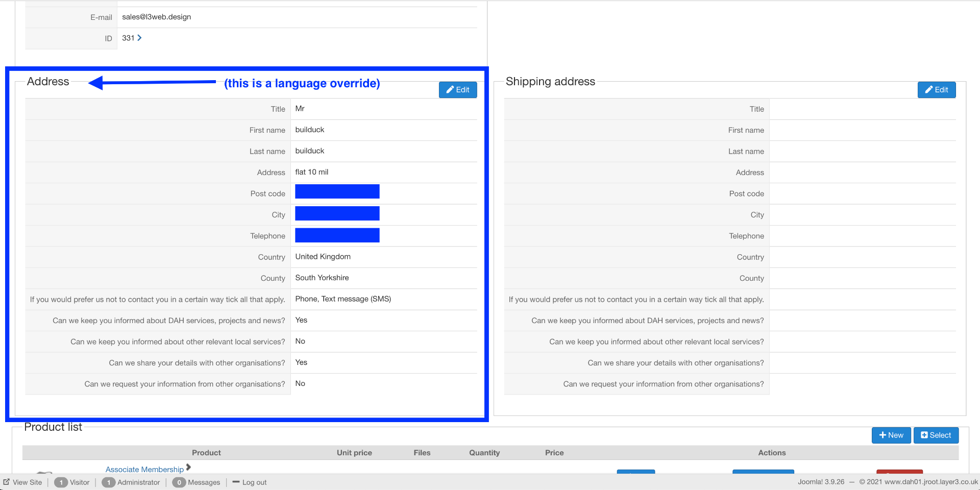Click the Edit button for Address section
980x490 pixels.
click(x=458, y=90)
